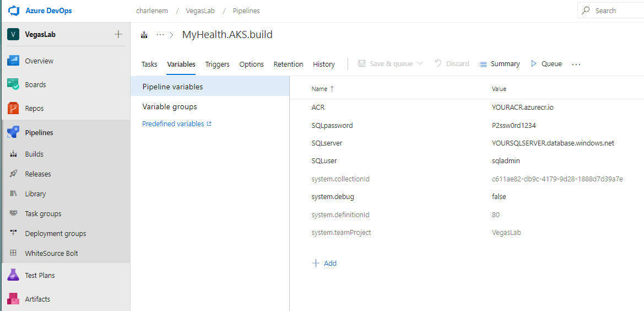
Task: Open the Predefined variables link
Action: tap(173, 124)
